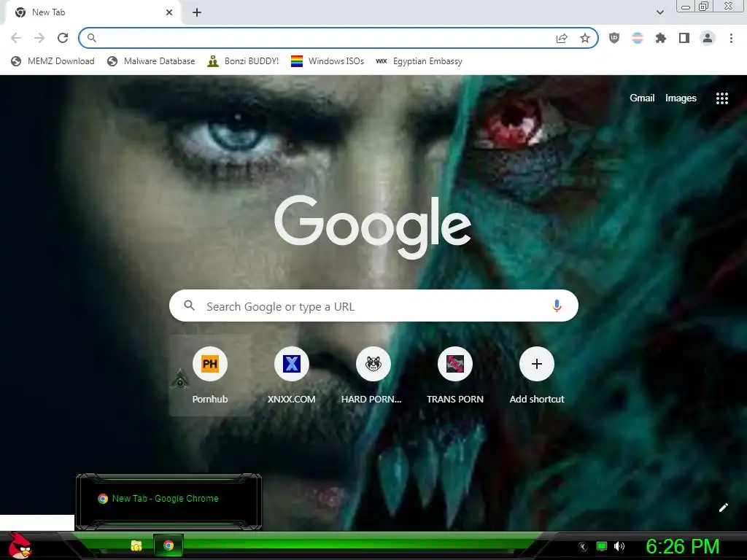
Task: Open the volume speaker tray icon
Action: point(619,546)
